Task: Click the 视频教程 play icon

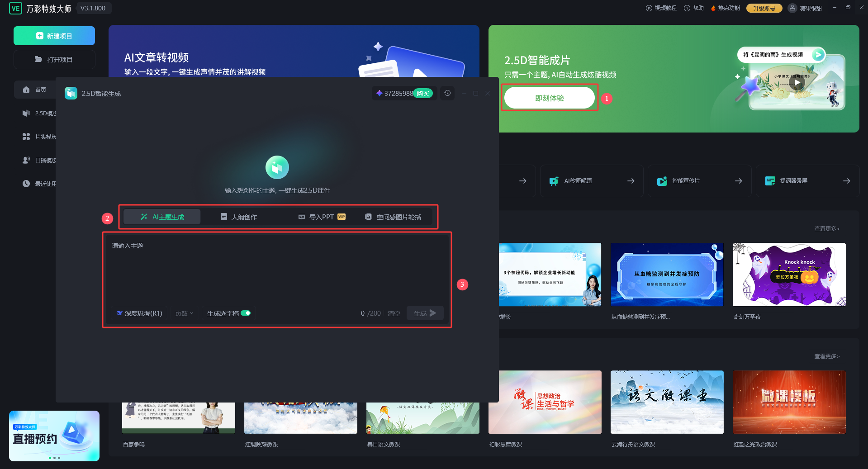Action: [649, 8]
